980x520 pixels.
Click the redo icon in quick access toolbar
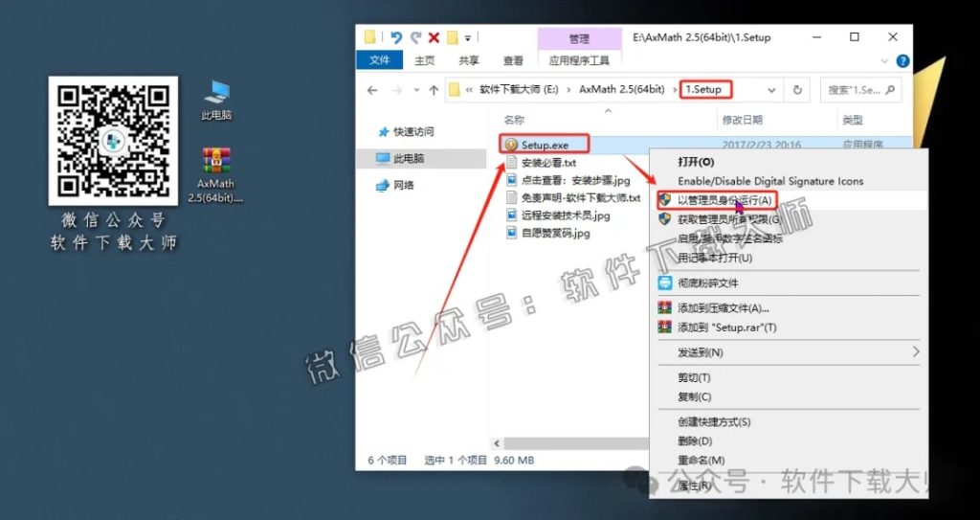click(415, 37)
